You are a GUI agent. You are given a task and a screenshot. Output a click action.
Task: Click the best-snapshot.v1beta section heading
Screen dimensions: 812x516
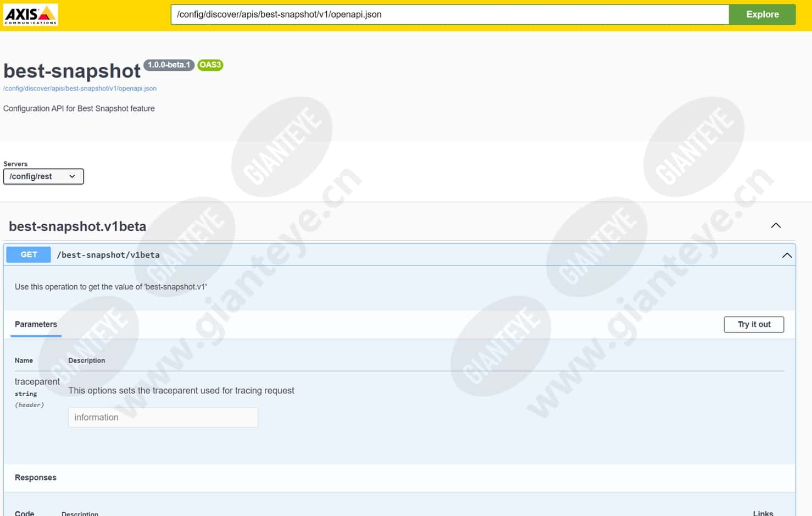(x=77, y=226)
